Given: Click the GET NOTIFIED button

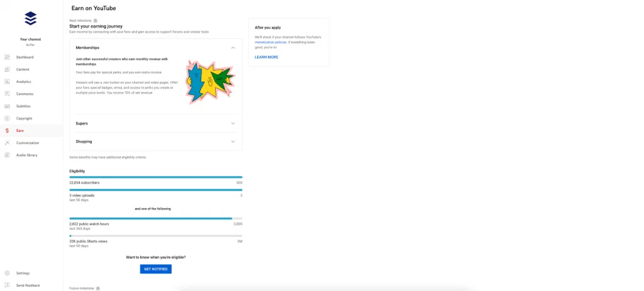Looking at the screenshot, I should coord(156,269).
